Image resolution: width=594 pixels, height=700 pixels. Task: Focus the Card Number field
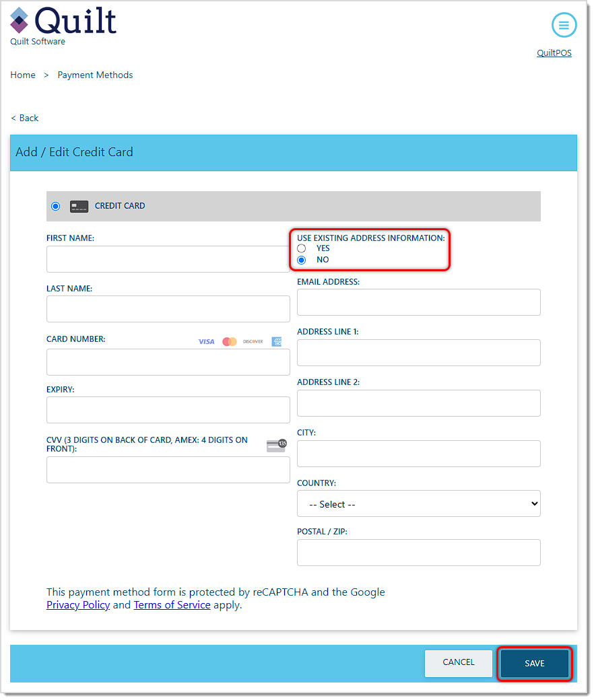(x=169, y=363)
